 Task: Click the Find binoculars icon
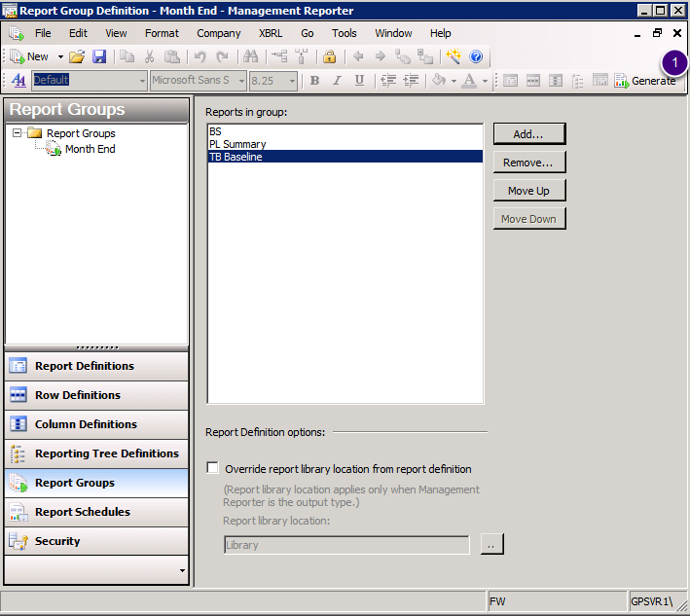[250, 56]
